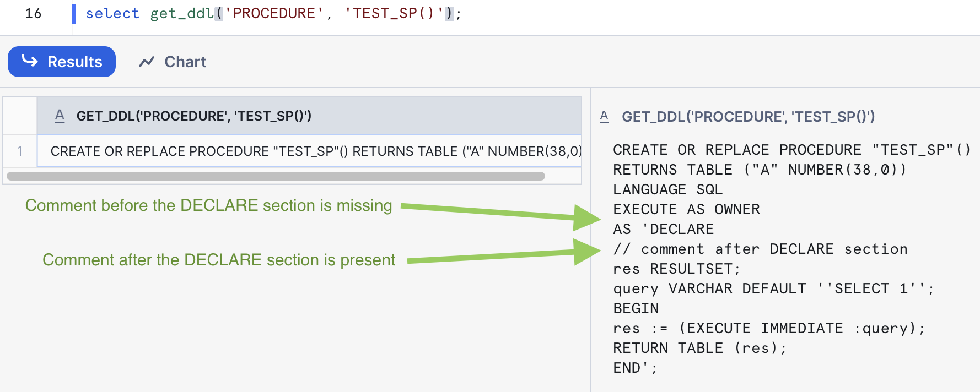
Task: Switch to the Results tab
Action: tap(61, 62)
